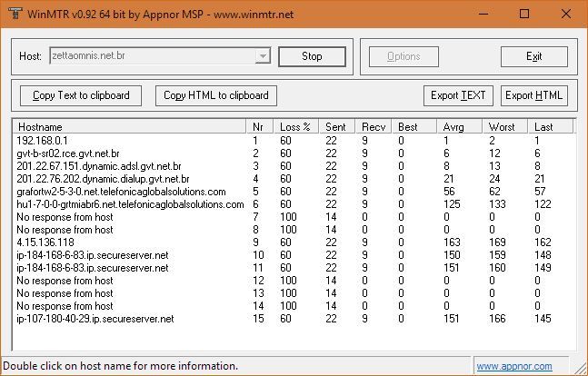The height and width of the screenshot is (376, 588).
Task: Click the Nr column header
Action: click(x=260, y=127)
